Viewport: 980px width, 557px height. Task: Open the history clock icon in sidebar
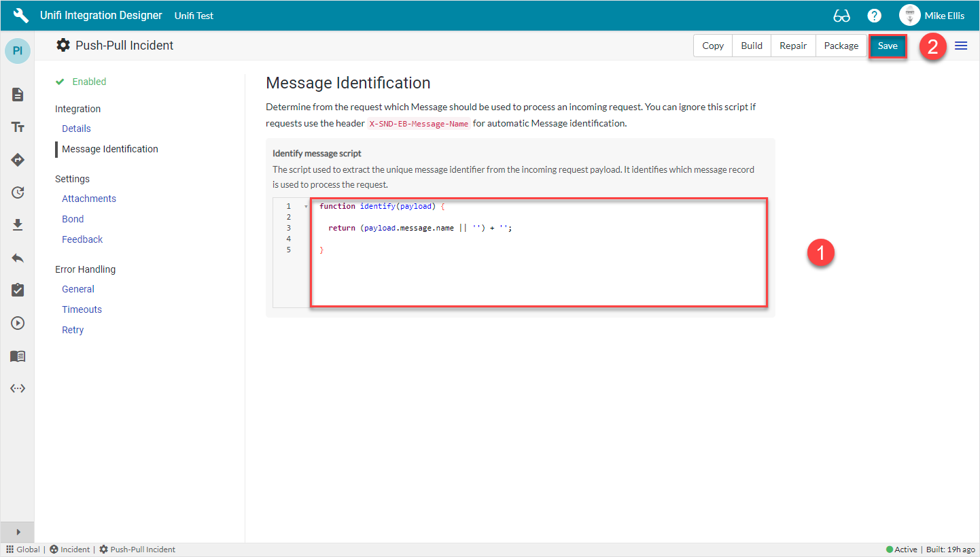[17, 192]
